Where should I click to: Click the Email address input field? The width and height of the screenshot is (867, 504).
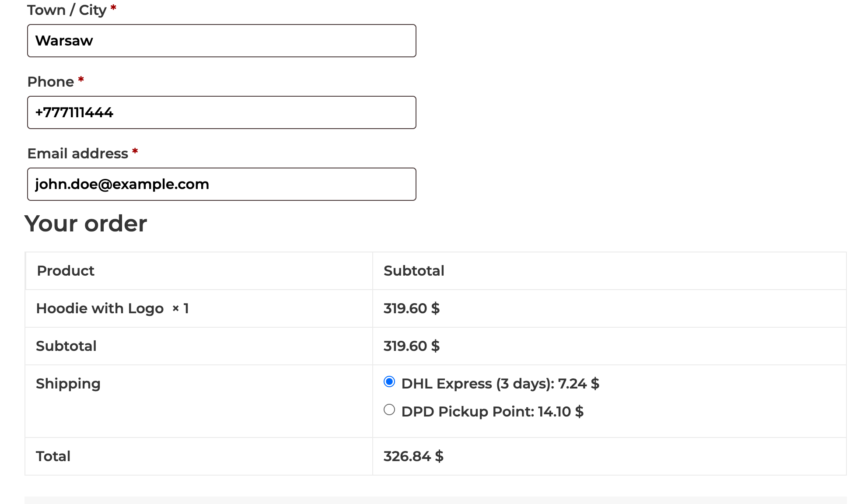(221, 184)
